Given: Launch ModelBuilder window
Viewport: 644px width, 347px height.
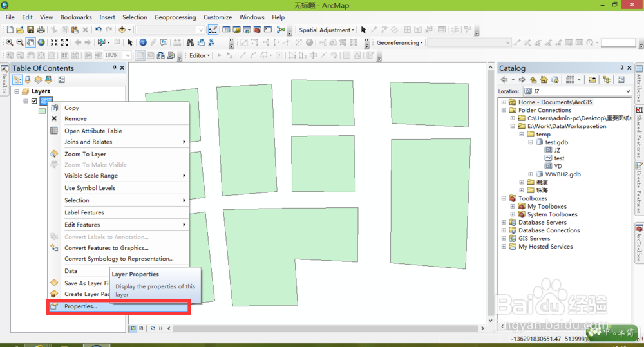Looking at the screenshot, I should pyautogui.click(x=281, y=30).
